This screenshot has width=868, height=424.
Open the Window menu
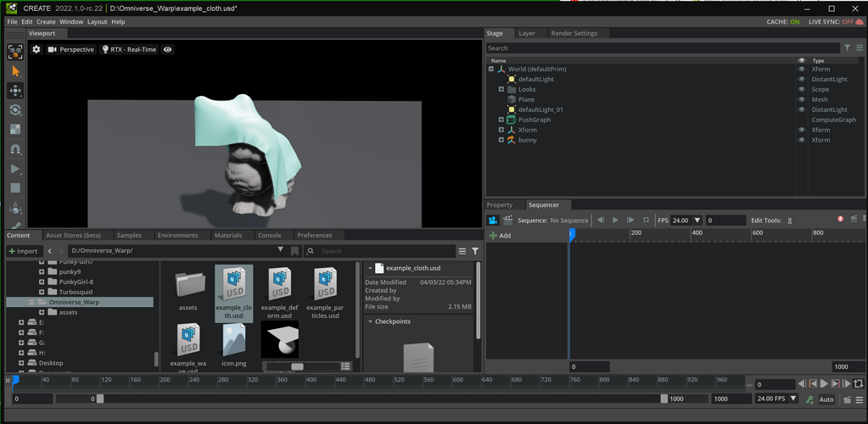coord(71,22)
